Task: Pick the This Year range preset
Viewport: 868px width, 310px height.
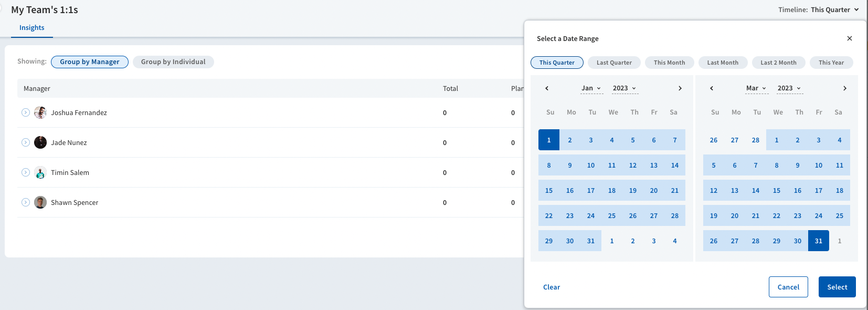Action: click(831, 63)
